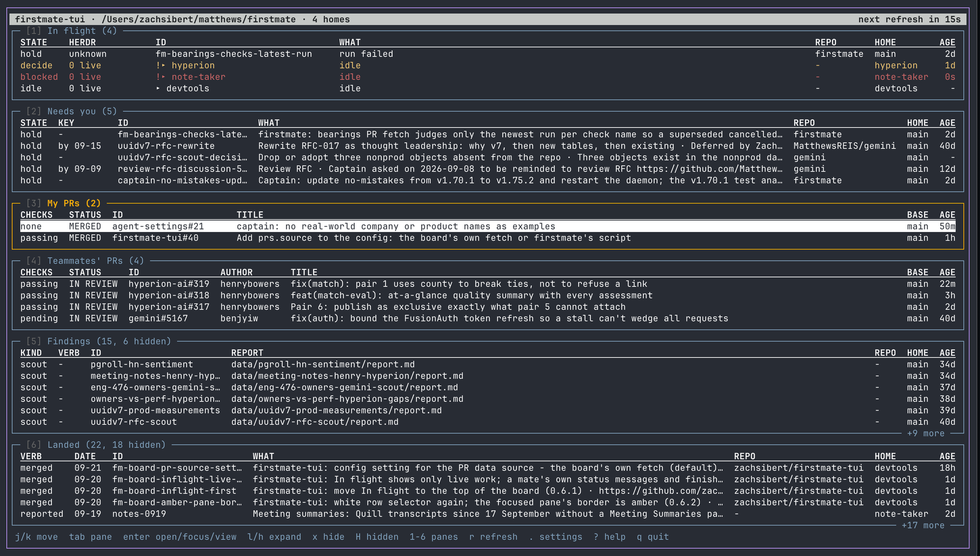The image size is (980, 556).
Task: Select the owners-vs-perf-hyperion… finding
Action: (x=488, y=399)
